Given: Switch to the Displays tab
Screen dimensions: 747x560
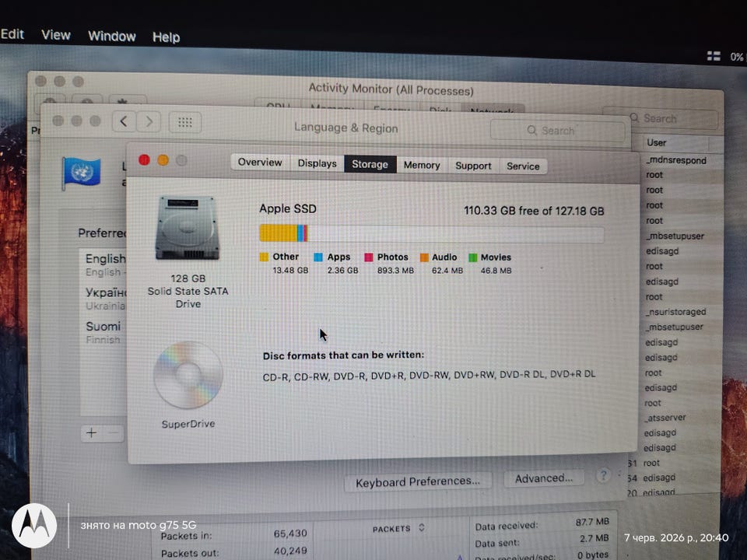Looking at the screenshot, I should pyautogui.click(x=317, y=163).
